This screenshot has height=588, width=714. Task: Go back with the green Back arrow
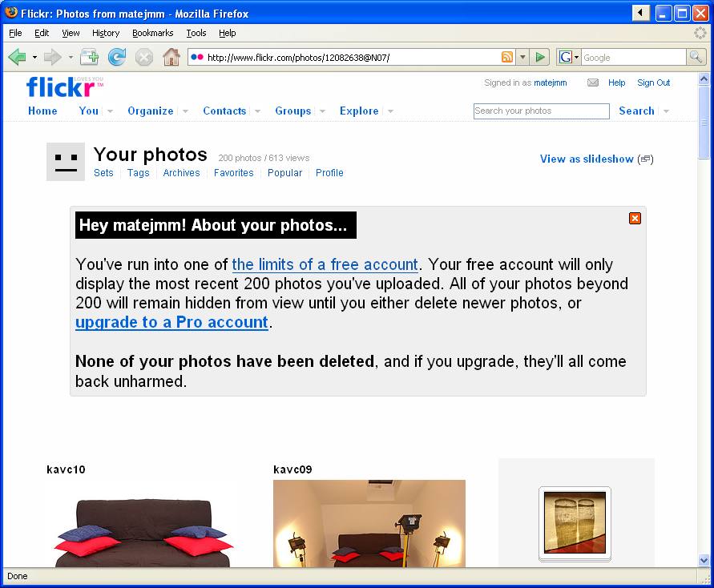click(x=18, y=58)
